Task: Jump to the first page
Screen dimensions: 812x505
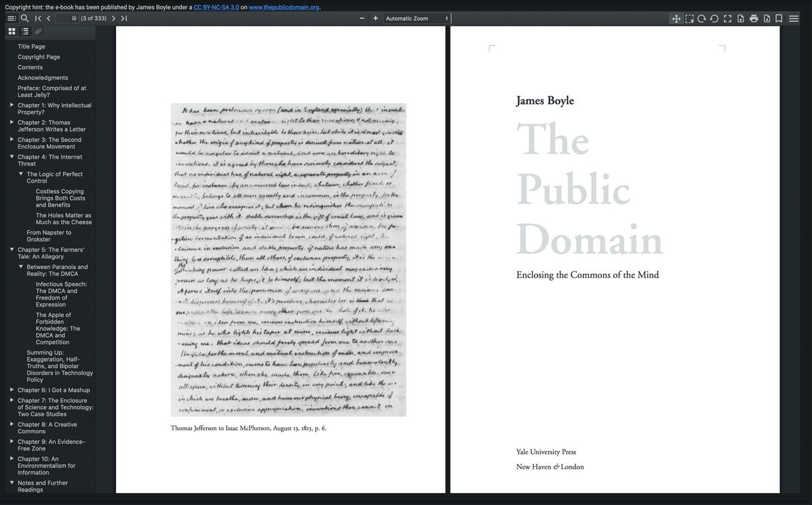Action: tap(38, 18)
